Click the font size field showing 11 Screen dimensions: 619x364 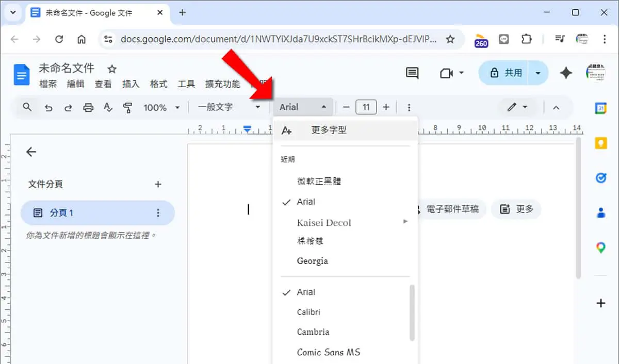pos(366,107)
